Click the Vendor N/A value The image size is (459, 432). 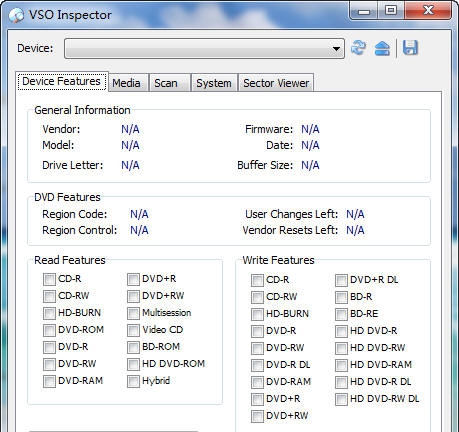(130, 129)
